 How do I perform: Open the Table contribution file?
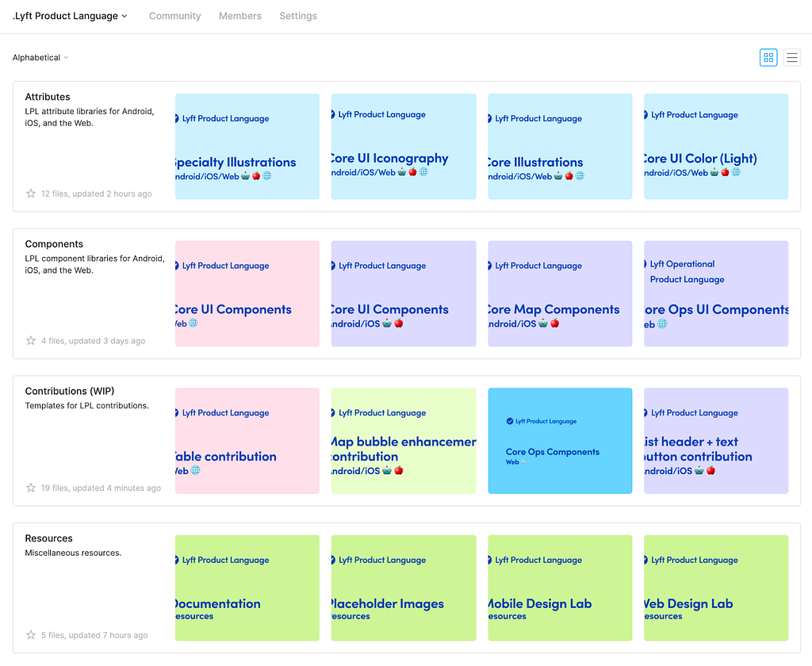click(247, 441)
